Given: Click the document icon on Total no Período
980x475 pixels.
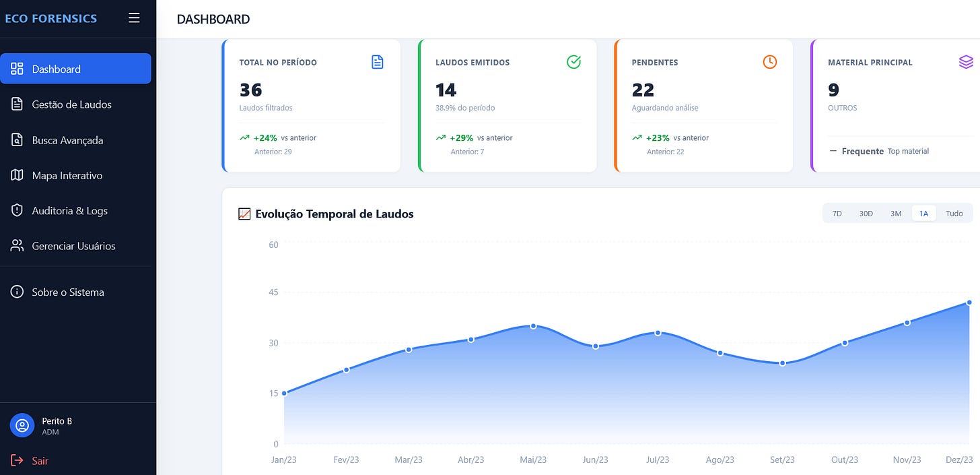Looking at the screenshot, I should coord(378,62).
